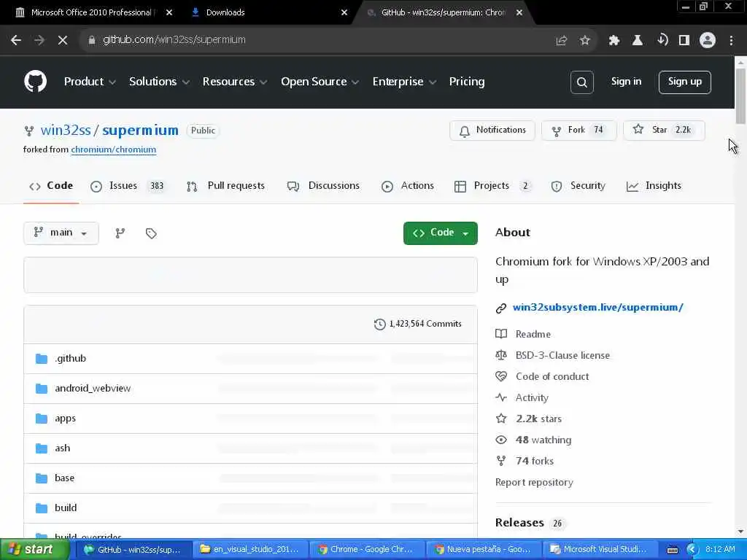Viewport: 747px width, 560px height.
Task: View 2.2k stars
Action: (x=538, y=419)
